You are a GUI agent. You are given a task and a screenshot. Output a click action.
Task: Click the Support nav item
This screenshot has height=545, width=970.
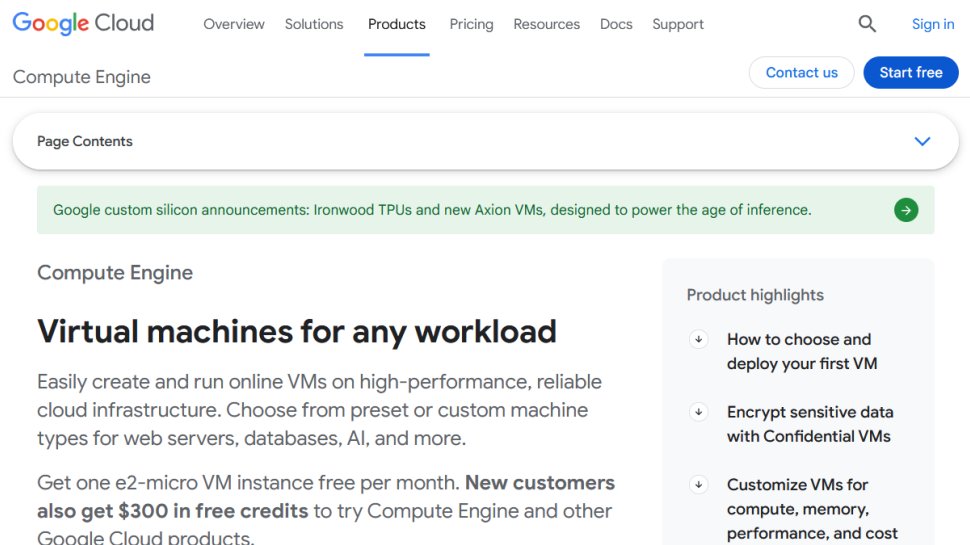(x=678, y=24)
